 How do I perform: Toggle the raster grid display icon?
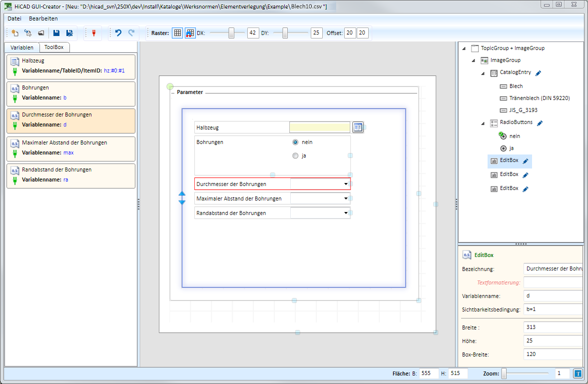[x=177, y=33]
